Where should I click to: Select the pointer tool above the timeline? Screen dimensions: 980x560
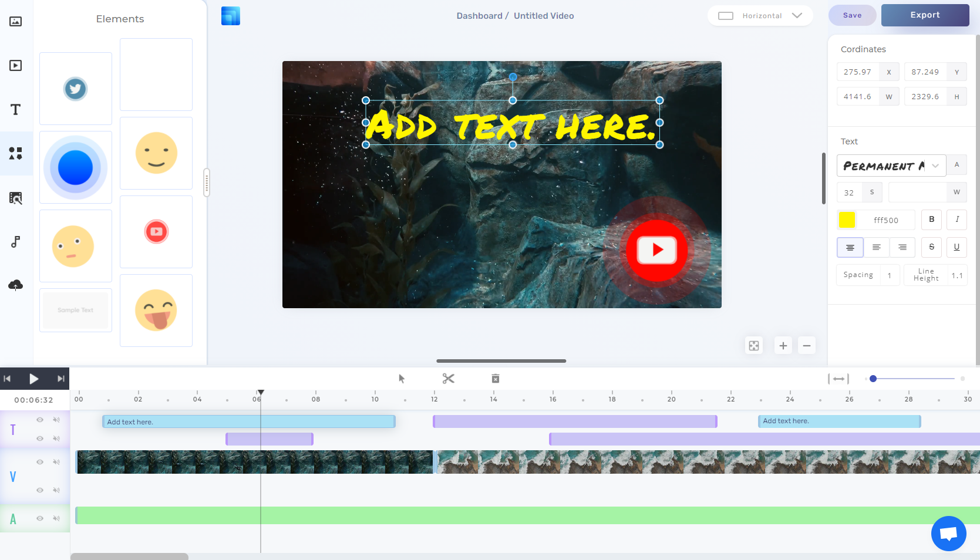click(x=402, y=379)
